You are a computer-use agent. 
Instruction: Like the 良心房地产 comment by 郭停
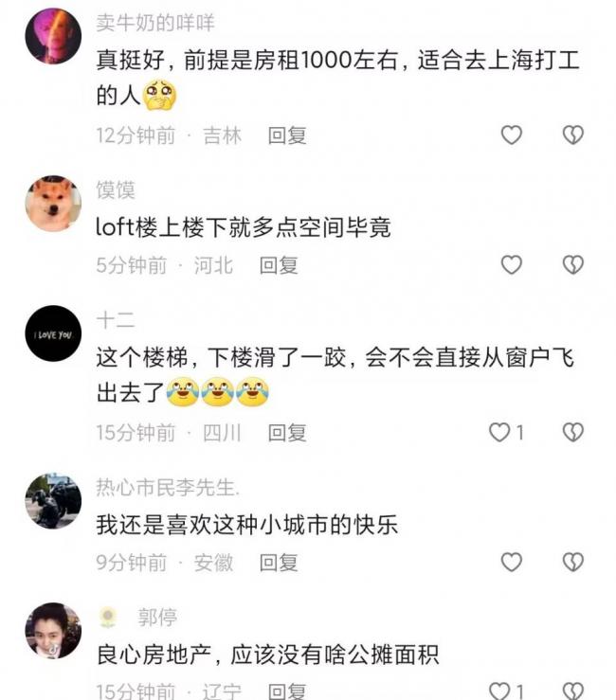click(499, 691)
